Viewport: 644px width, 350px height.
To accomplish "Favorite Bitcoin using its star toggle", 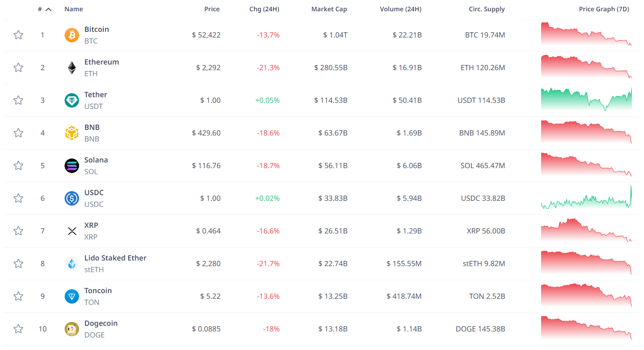I will [18, 35].
